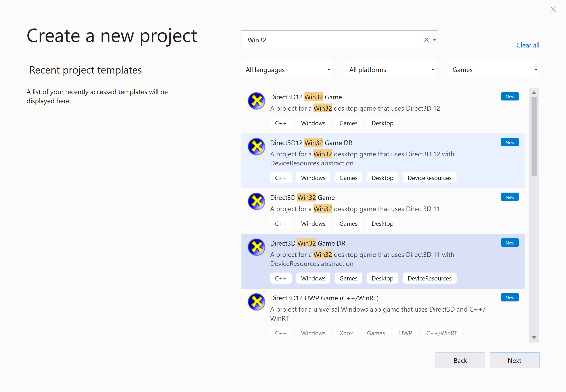Screen dimensions: 566x392
Task: Click Games tag under Direct3D Win32 Game
Action: pos(348,223)
